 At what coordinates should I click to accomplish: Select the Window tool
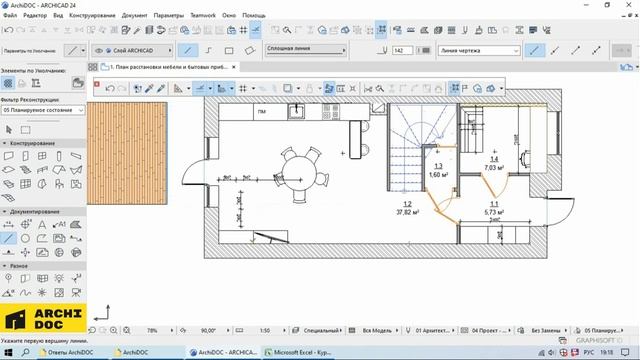tap(42, 156)
